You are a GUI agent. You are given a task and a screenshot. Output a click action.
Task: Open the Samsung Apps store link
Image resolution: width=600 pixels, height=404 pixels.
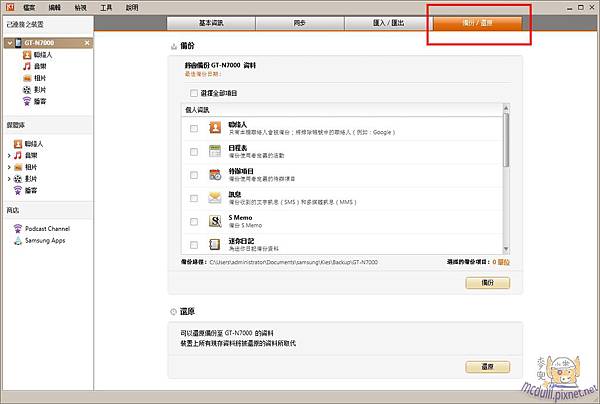45,240
